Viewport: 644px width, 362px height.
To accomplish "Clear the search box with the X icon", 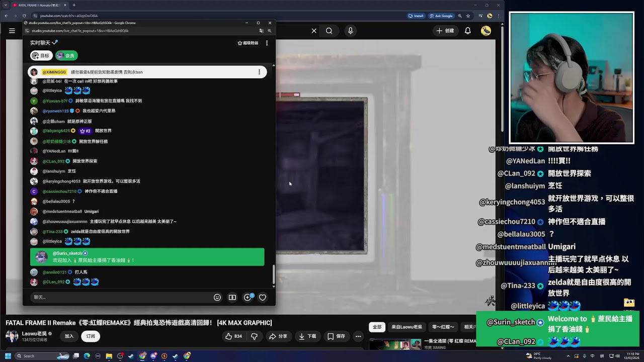I will pos(314,31).
